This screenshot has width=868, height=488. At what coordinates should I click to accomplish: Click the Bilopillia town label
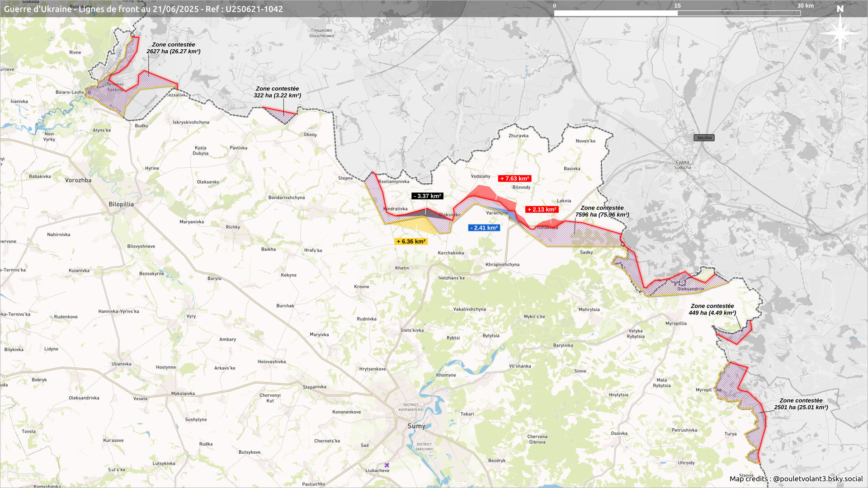coord(121,204)
